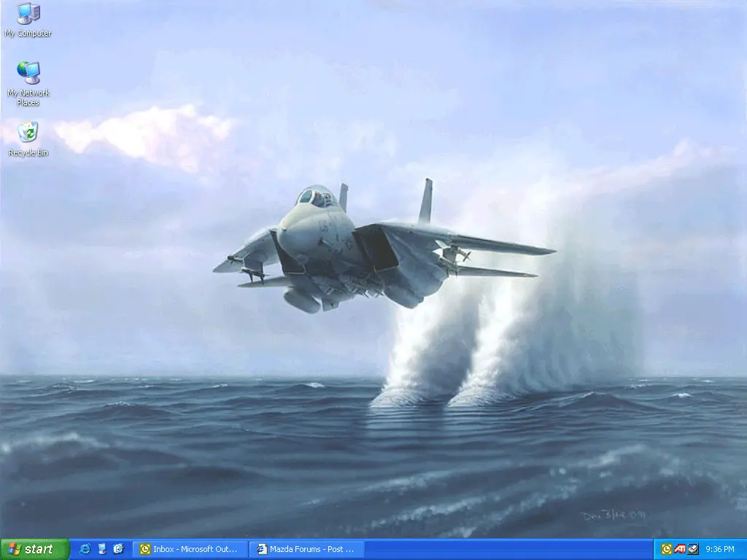
Task: Click the "My Network Places" text label
Action: (x=28, y=98)
